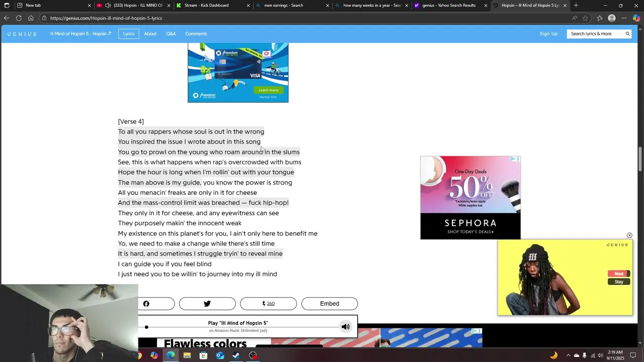Image resolution: width=644 pixels, height=362 pixels.
Task: Click the taskbar volume icon
Action: (x=600, y=355)
